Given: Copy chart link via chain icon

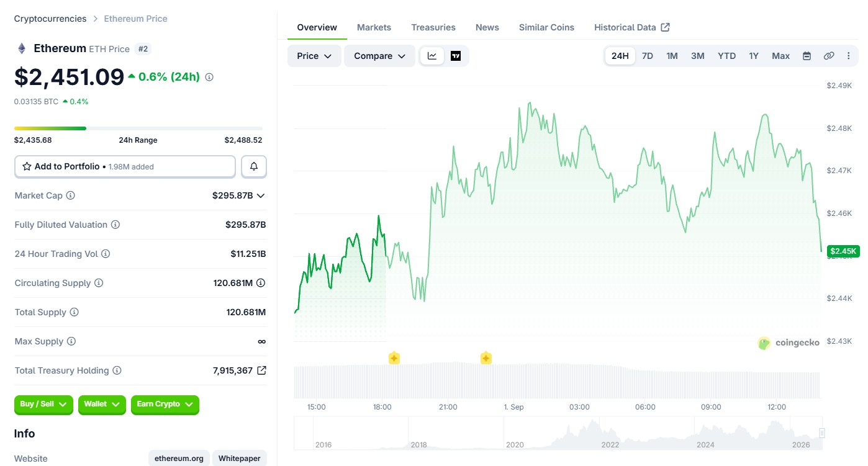Looking at the screenshot, I should pyautogui.click(x=829, y=56).
